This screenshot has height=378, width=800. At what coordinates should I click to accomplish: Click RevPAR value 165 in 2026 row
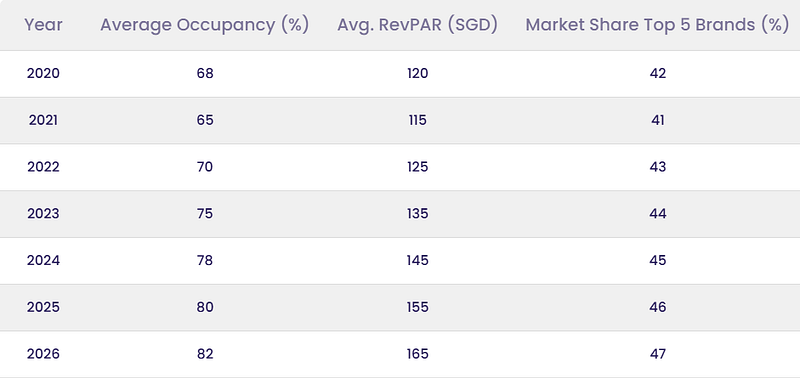coord(417,354)
